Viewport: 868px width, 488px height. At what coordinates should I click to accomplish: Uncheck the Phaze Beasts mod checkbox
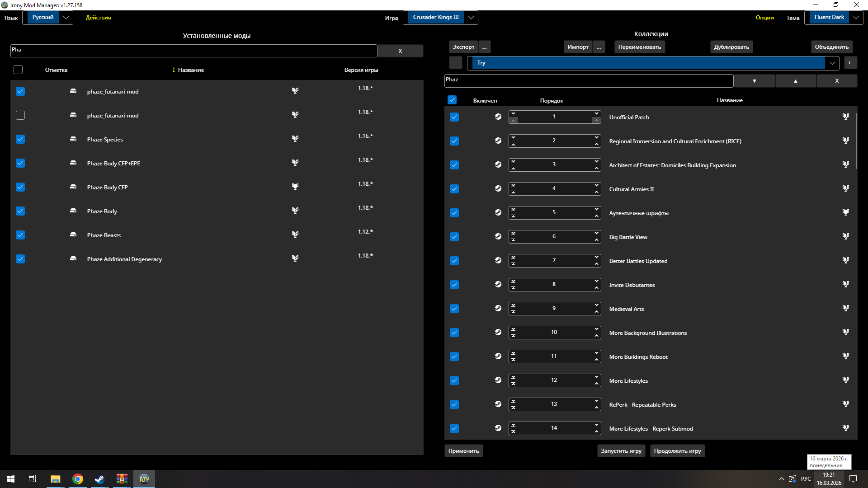[x=20, y=235]
